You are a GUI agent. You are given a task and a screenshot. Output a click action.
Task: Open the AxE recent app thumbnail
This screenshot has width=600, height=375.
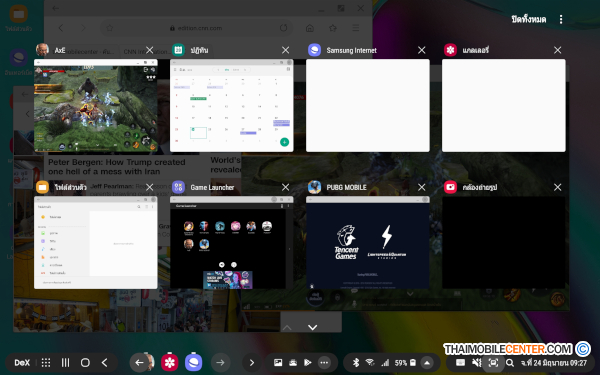(96, 105)
